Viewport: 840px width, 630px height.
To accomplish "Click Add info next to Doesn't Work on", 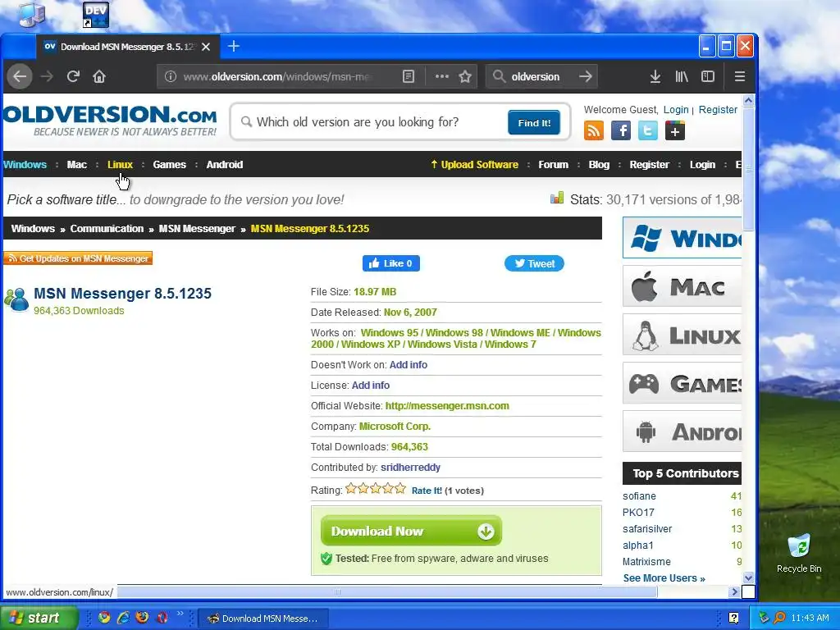I will 409,365.
